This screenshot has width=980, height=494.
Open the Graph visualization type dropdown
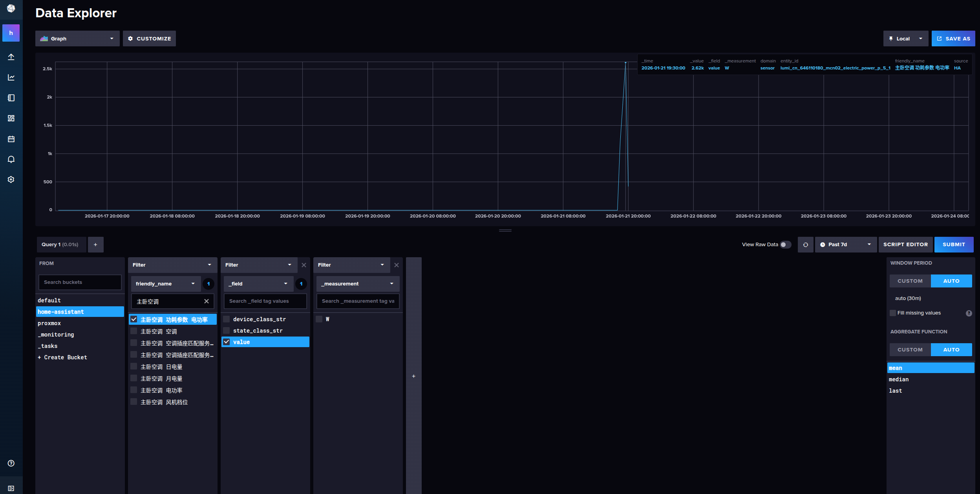[77, 38]
